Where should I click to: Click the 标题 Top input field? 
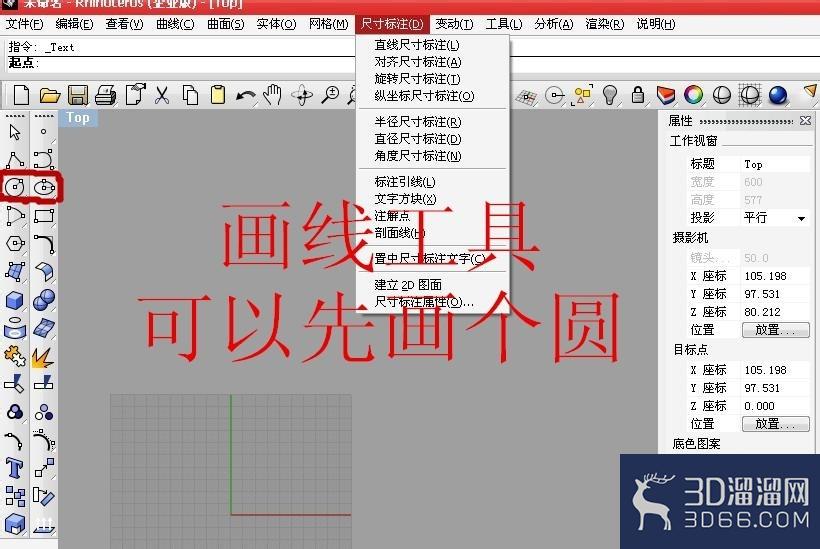pos(775,164)
